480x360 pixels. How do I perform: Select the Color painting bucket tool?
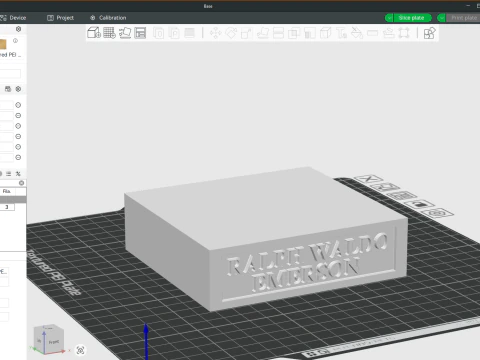click(357, 33)
